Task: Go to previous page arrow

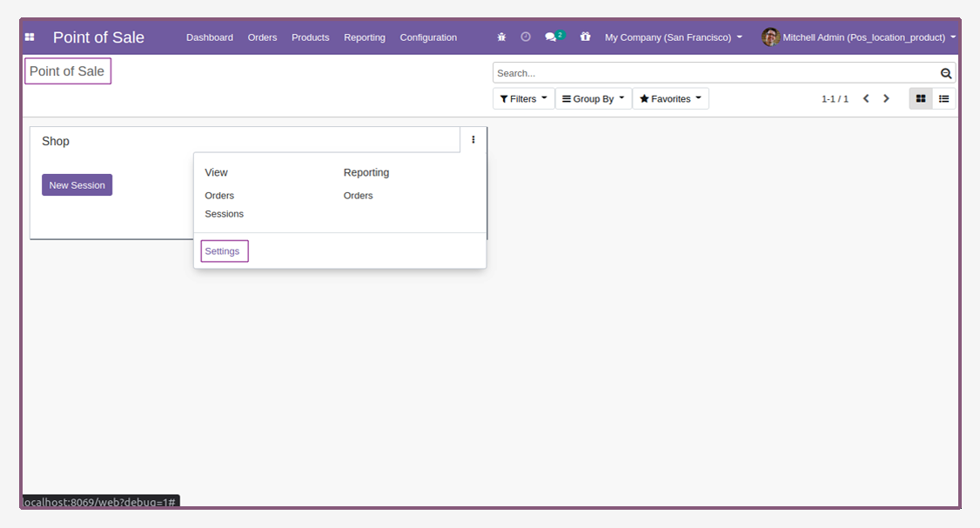Action: pos(866,98)
